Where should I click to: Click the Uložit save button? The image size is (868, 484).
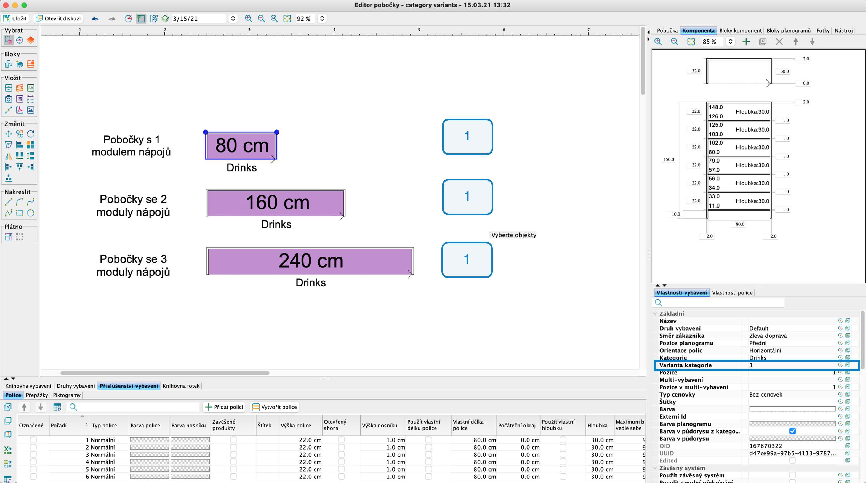click(15, 18)
